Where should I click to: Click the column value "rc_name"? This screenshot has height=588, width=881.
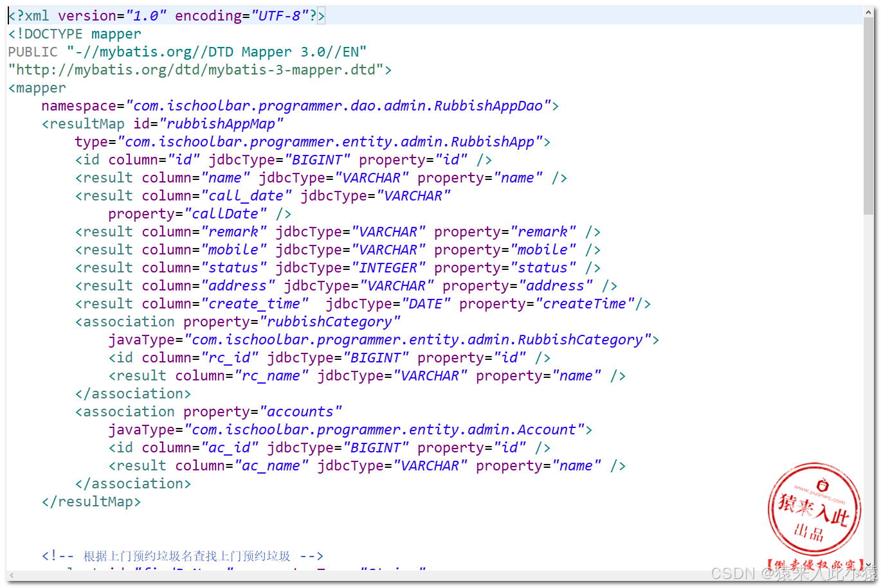coord(271,375)
